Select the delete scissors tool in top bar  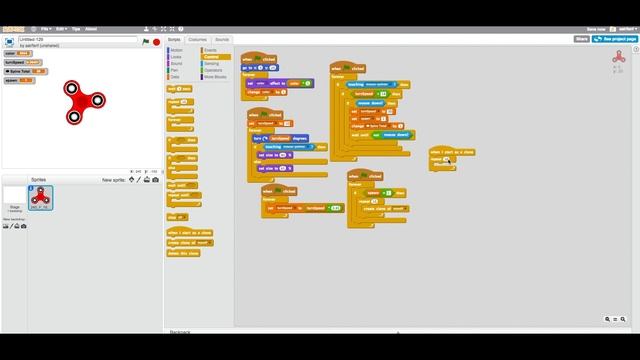point(155,29)
